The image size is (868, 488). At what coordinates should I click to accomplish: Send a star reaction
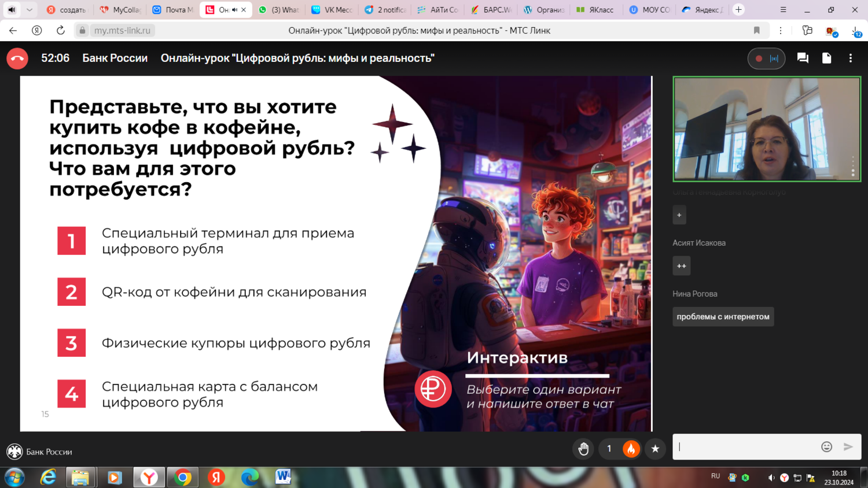coord(655,449)
